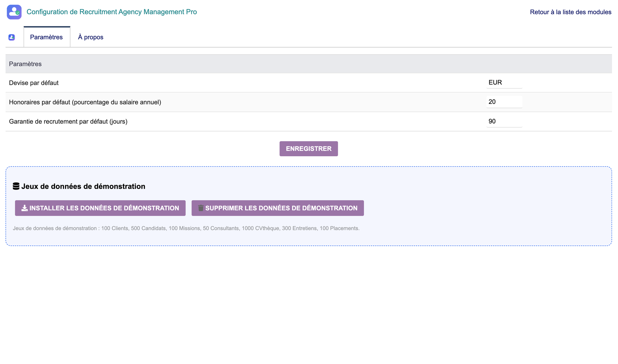Save settings with the ENREGISTRER button

[x=308, y=149]
